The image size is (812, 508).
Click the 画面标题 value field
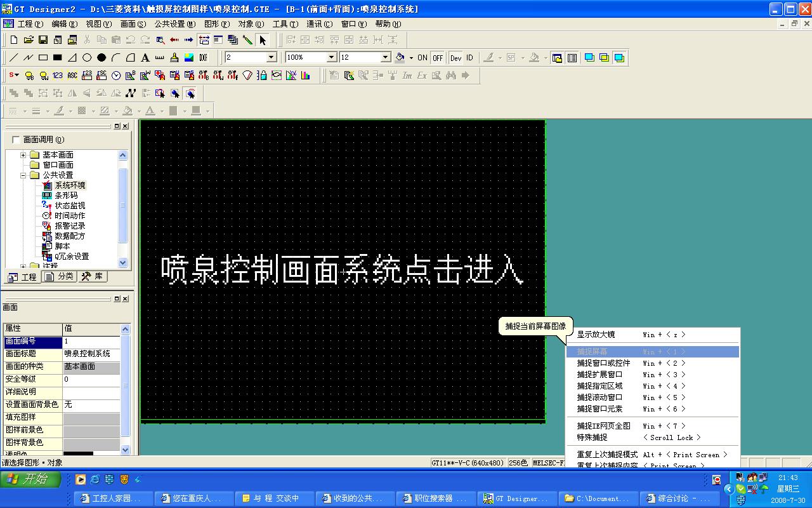pos(91,354)
